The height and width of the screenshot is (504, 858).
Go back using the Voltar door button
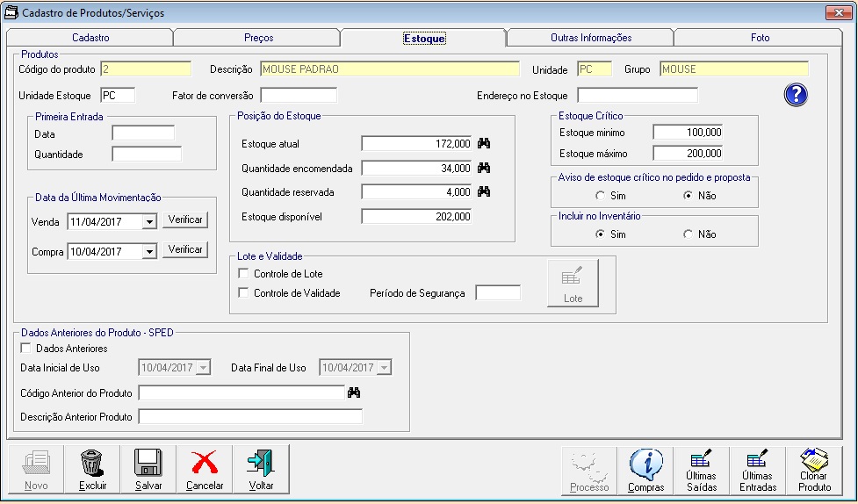(x=261, y=470)
